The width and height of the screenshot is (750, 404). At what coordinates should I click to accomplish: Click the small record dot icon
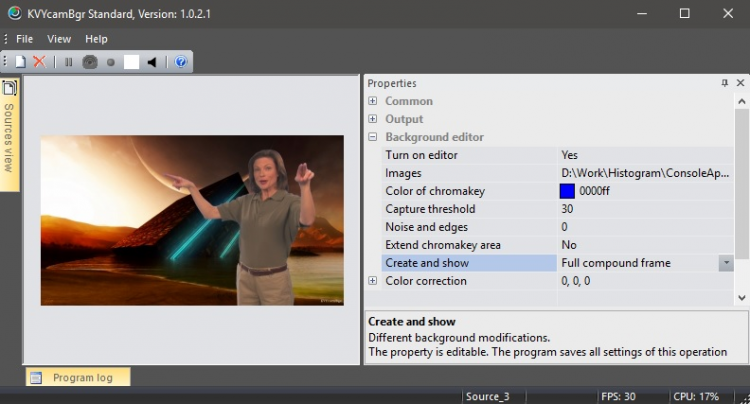click(110, 62)
